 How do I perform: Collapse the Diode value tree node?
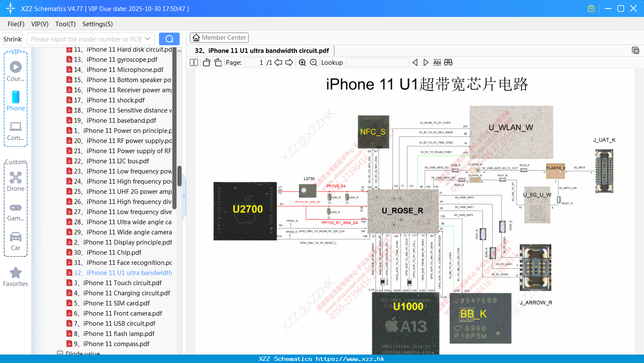pyautogui.click(x=60, y=353)
